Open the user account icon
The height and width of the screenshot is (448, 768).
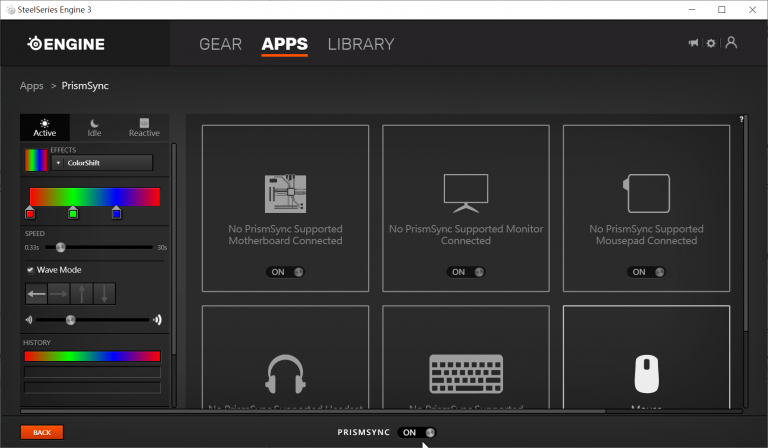(731, 43)
